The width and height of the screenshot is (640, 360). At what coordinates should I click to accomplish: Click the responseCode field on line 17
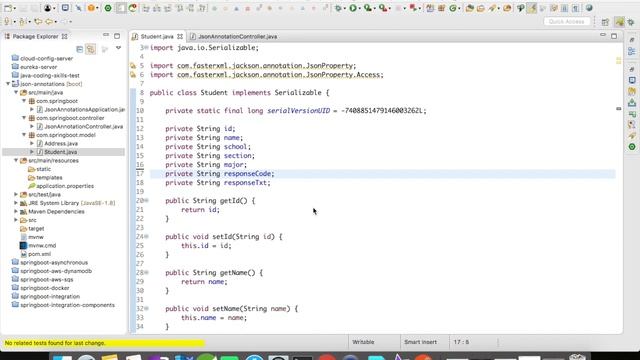click(x=247, y=174)
